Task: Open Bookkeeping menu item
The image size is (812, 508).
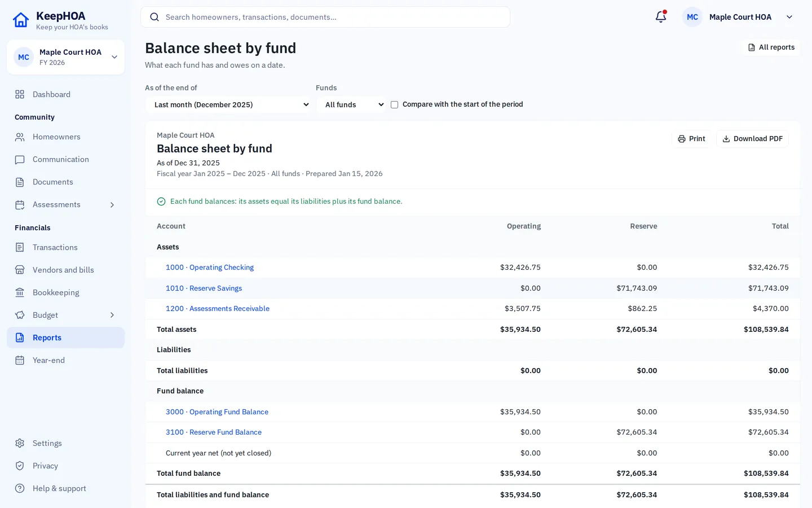Action: (x=65, y=292)
